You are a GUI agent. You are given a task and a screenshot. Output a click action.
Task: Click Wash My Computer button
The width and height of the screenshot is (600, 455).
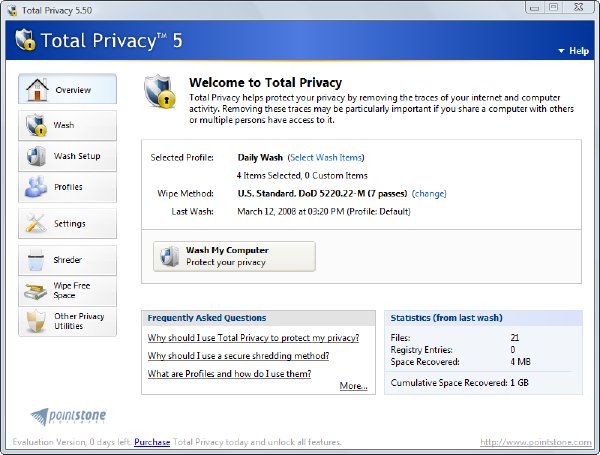pyautogui.click(x=235, y=256)
